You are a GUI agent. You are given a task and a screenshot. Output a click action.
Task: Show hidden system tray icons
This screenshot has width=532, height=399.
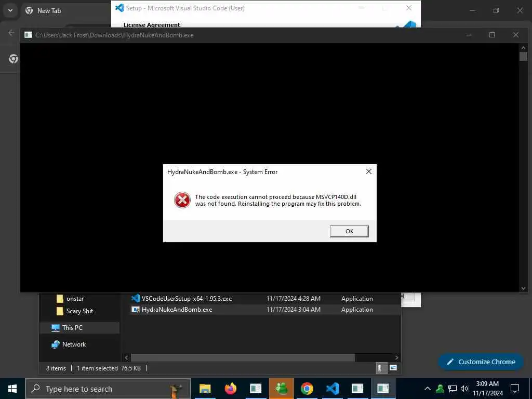[428, 389]
